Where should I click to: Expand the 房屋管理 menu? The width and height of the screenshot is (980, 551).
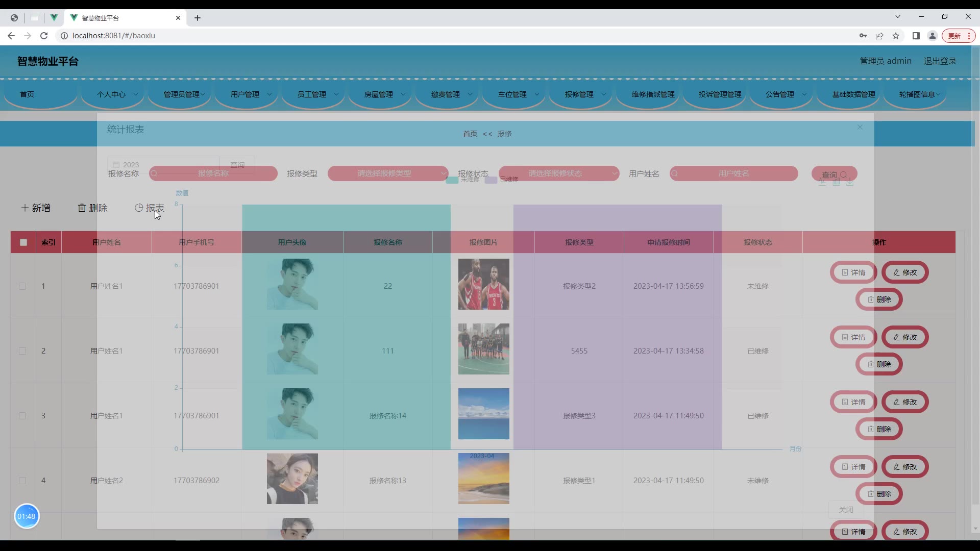coord(381,94)
